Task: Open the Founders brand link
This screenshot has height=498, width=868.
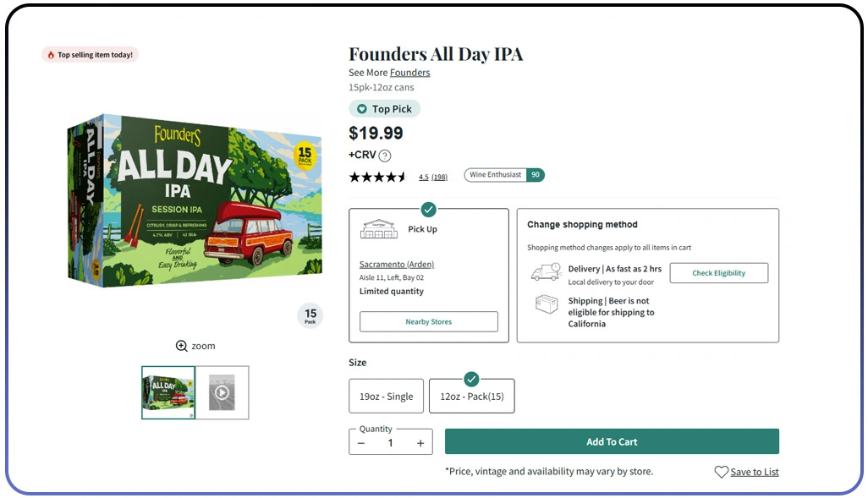Action: pyautogui.click(x=409, y=73)
